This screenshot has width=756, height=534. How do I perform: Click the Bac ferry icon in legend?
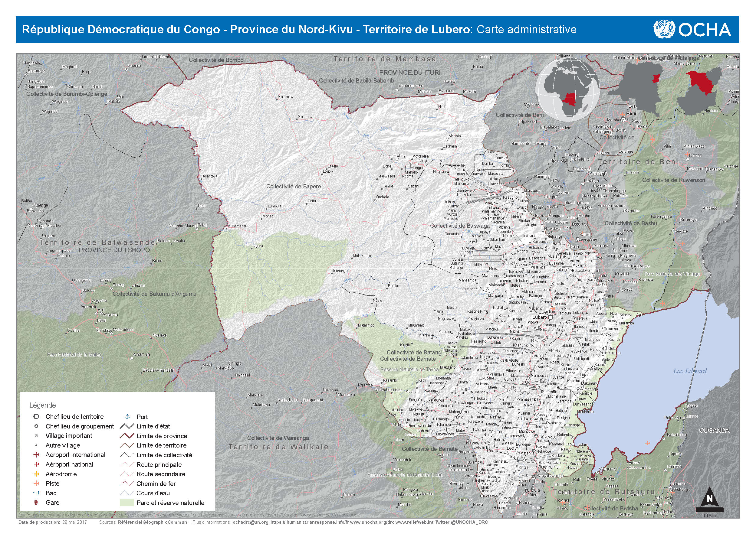click(x=36, y=493)
